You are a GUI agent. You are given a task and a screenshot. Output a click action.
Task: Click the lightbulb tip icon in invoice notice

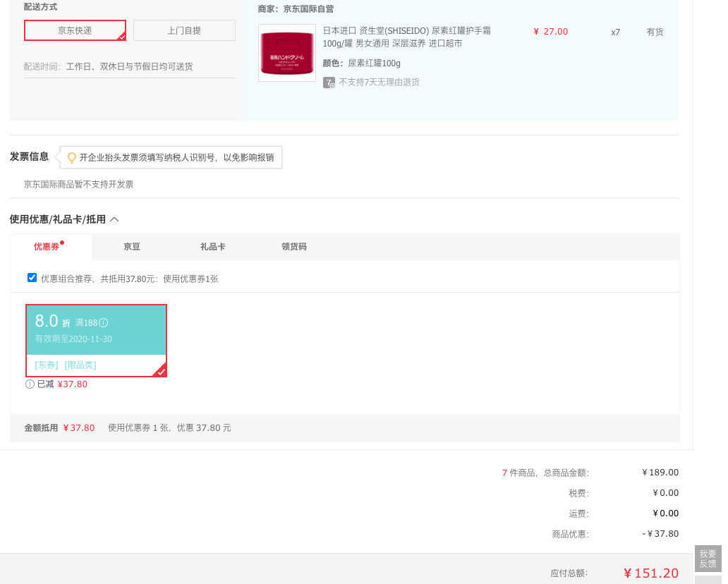71,158
